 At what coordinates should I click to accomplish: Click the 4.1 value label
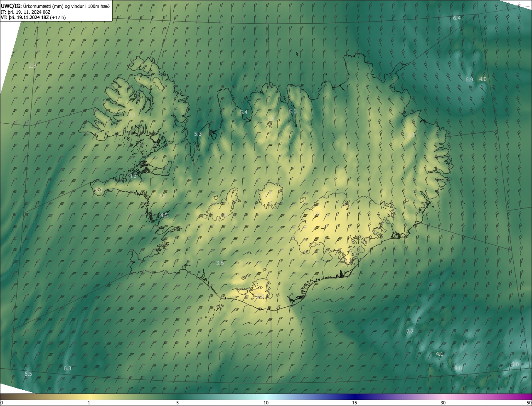pos(440,354)
